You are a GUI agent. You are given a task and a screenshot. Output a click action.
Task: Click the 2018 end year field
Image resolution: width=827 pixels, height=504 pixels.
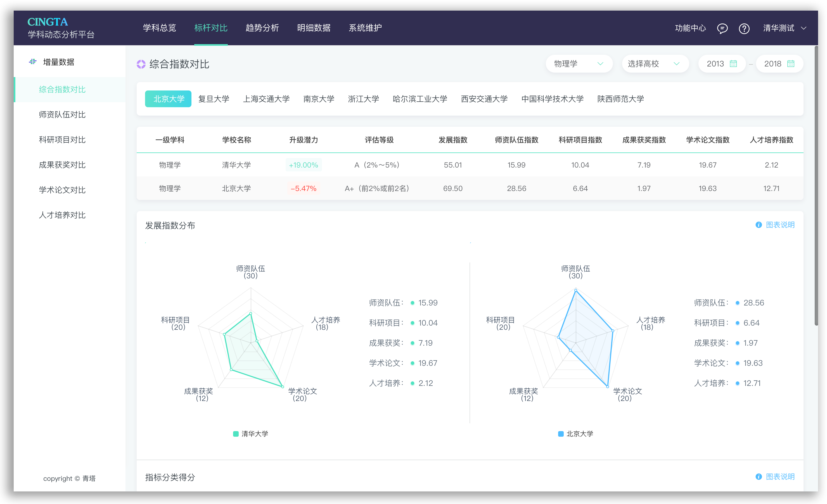779,64
